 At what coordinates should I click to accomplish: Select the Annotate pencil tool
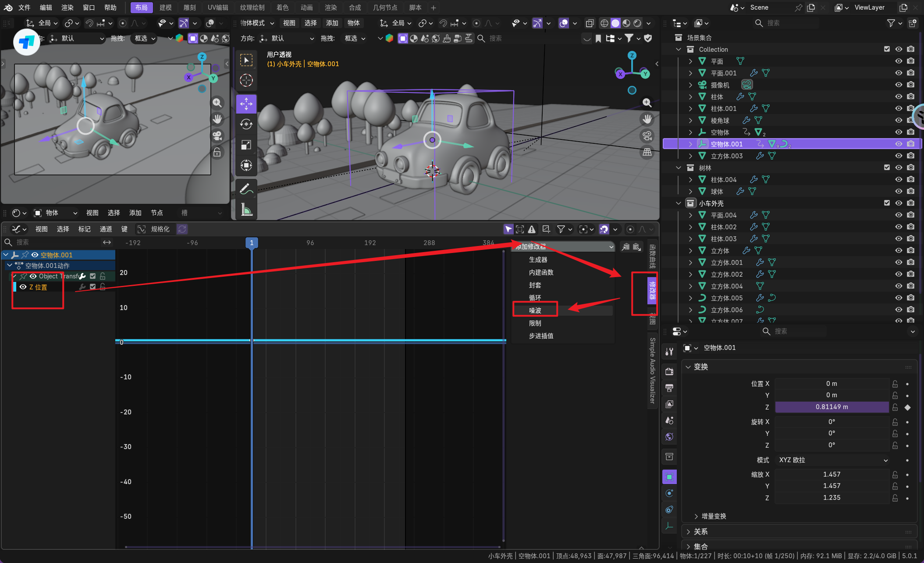(246, 189)
